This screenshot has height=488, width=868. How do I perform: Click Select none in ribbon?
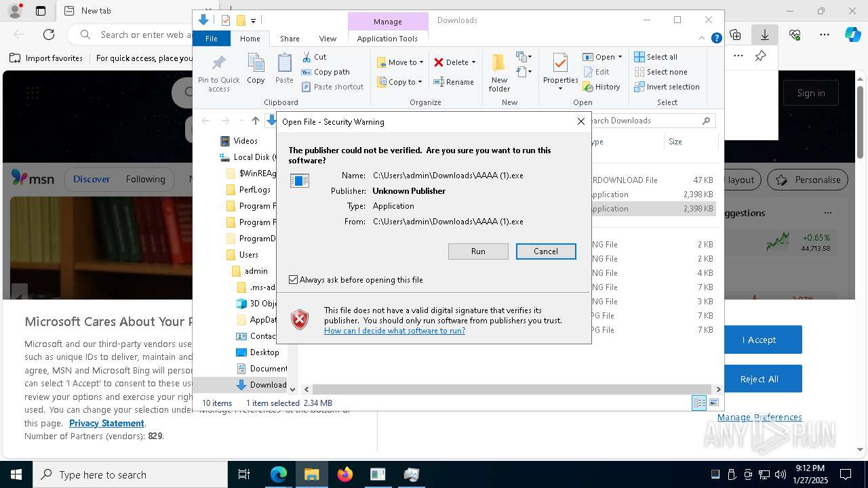[660, 72]
